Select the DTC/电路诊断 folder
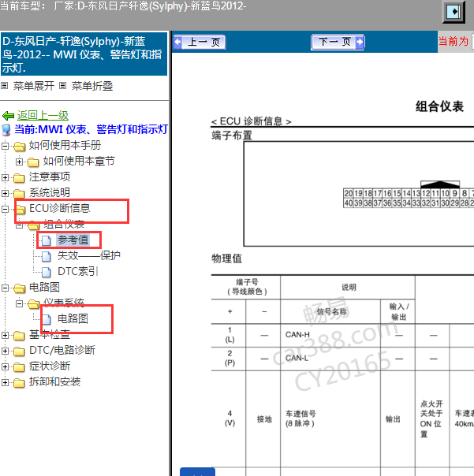The width and height of the screenshot is (474, 476). point(62,351)
